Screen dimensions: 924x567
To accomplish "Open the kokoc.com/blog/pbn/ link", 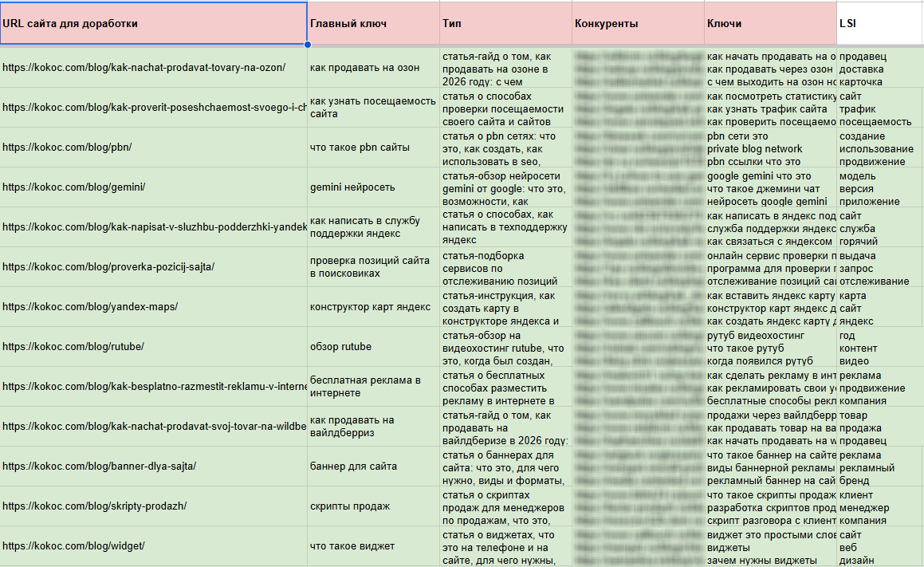I will click(67, 148).
